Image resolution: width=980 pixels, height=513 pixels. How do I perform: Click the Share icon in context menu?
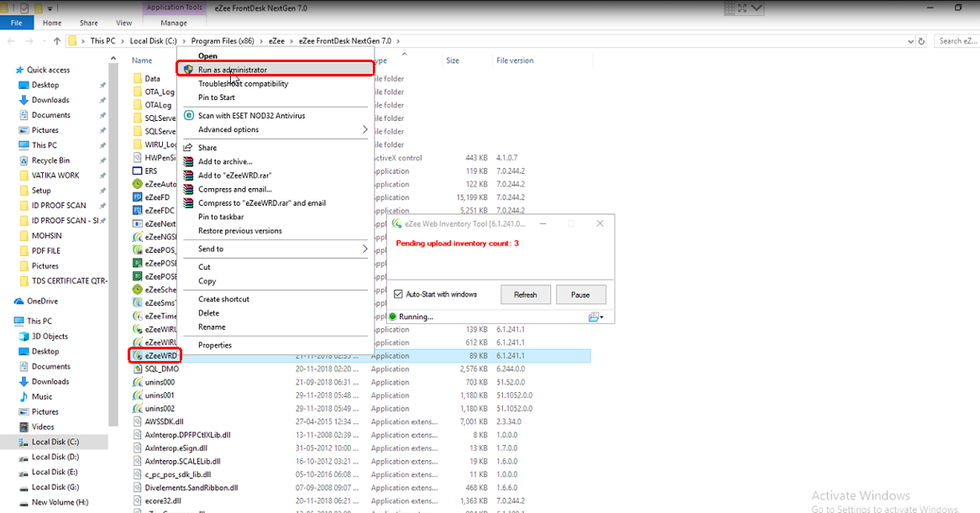[x=188, y=148]
